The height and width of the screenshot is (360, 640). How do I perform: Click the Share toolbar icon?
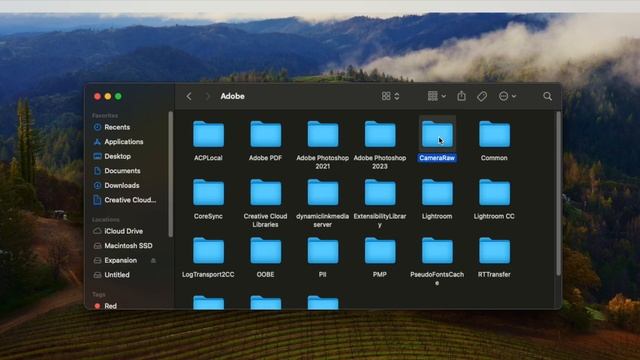pyautogui.click(x=461, y=96)
